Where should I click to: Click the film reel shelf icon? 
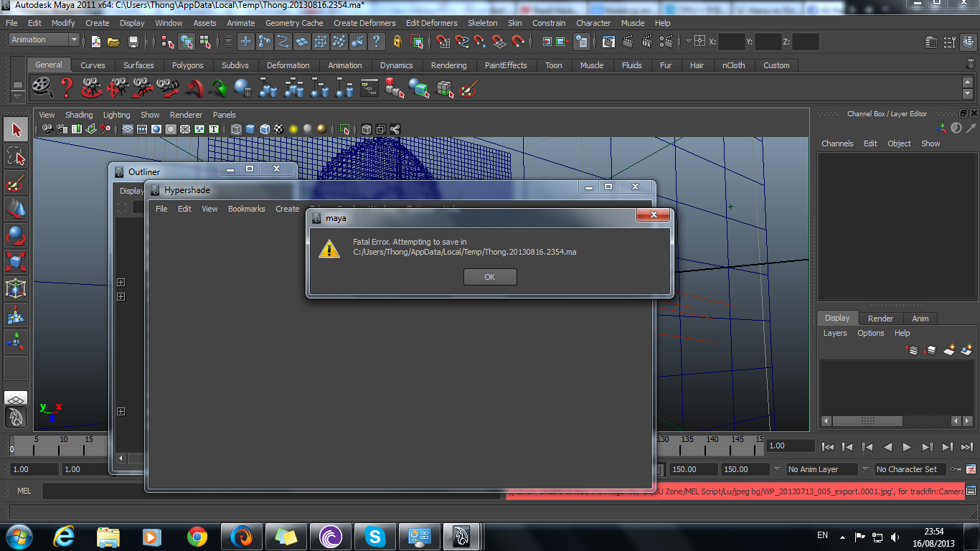click(42, 88)
